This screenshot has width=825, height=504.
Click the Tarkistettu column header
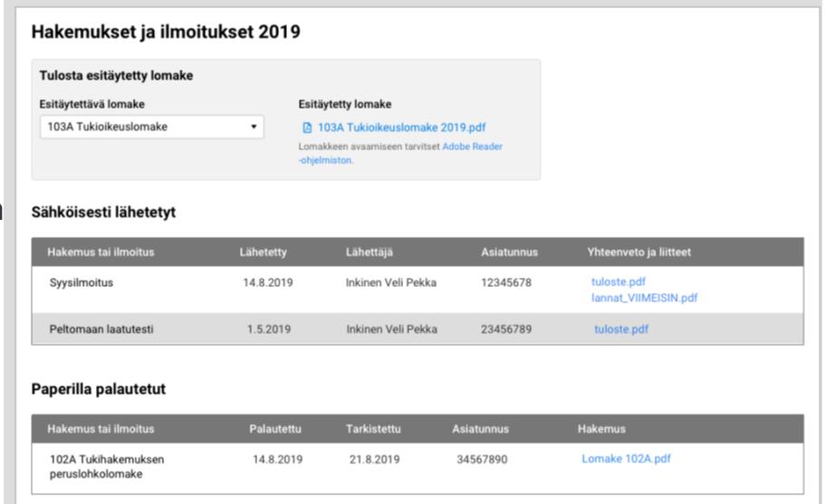pyautogui.click(x=373, y=429)
